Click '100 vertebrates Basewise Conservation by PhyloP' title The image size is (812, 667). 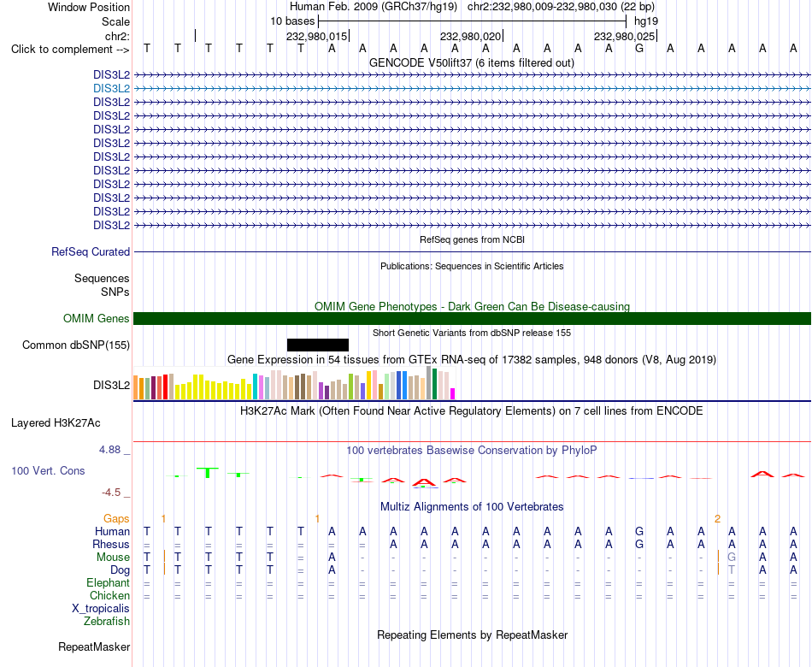(472, 451)
